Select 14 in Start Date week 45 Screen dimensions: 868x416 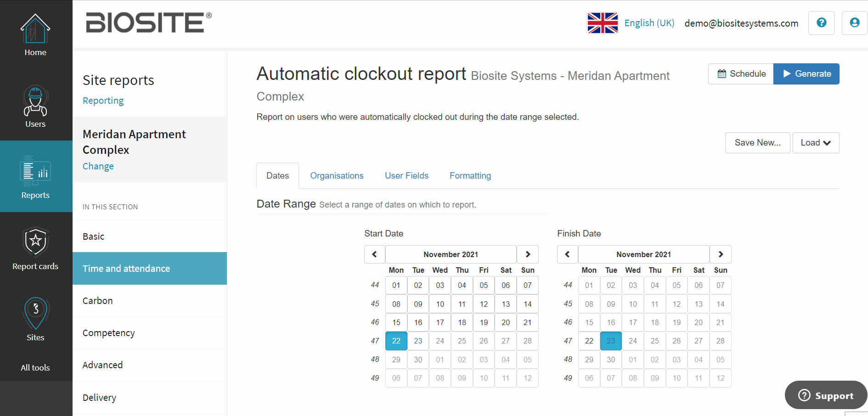pos(528,304)
